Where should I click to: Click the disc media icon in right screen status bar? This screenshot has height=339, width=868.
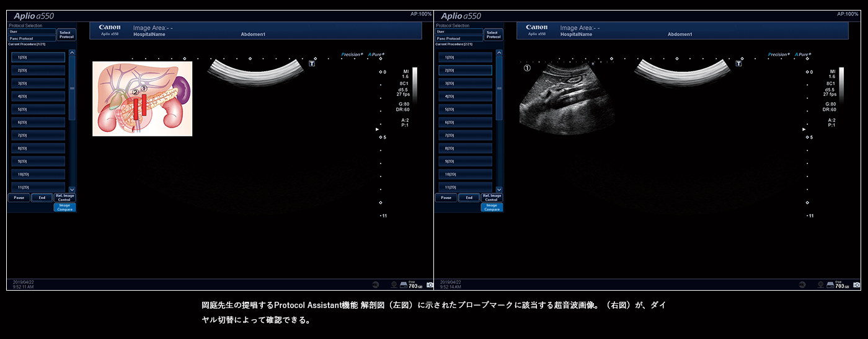coord(803,284)
